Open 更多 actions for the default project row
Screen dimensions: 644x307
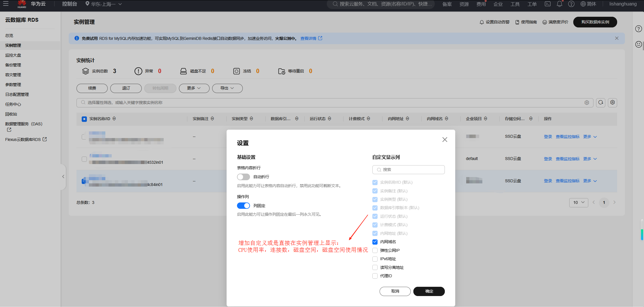tap(590, 159)
